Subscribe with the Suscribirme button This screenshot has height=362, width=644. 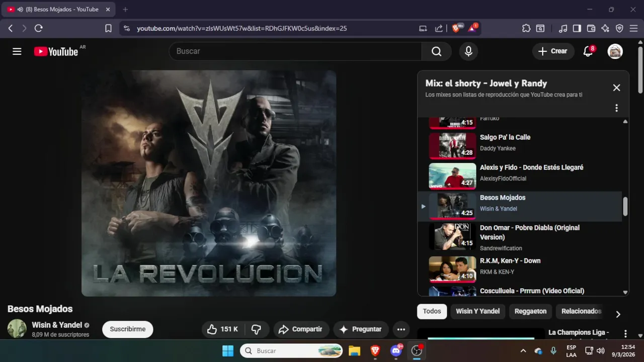click(128, 329)
